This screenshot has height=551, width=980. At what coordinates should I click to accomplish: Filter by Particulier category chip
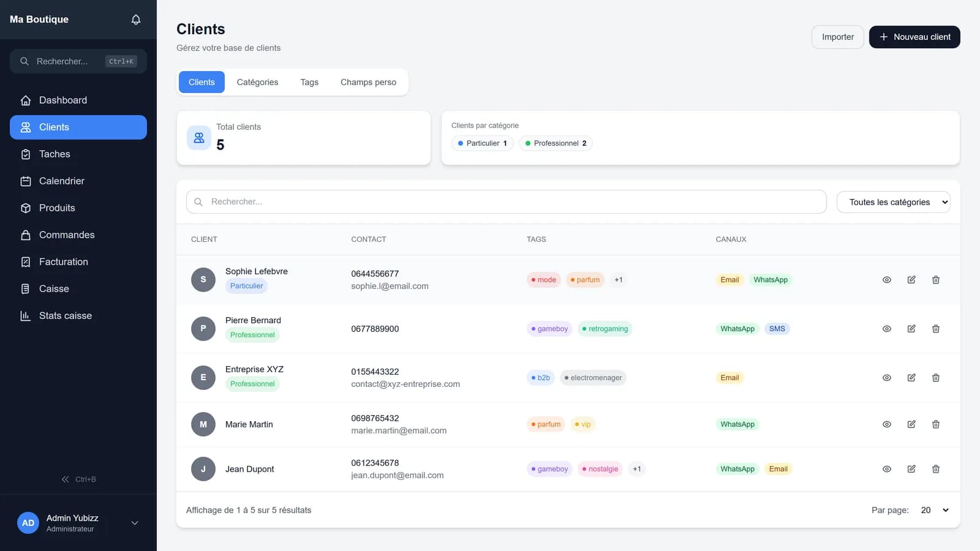[482, 143]
